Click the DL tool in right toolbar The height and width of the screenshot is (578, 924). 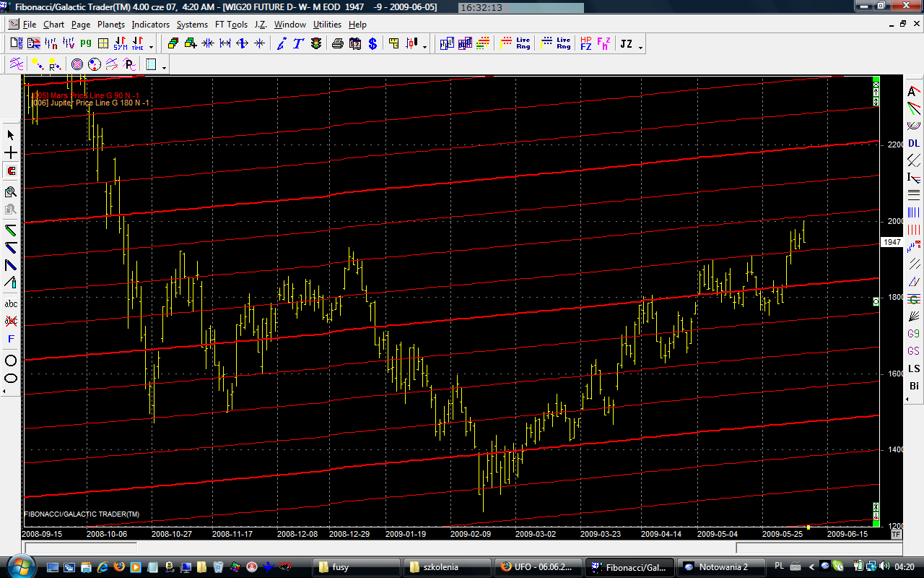click(914, 143)
